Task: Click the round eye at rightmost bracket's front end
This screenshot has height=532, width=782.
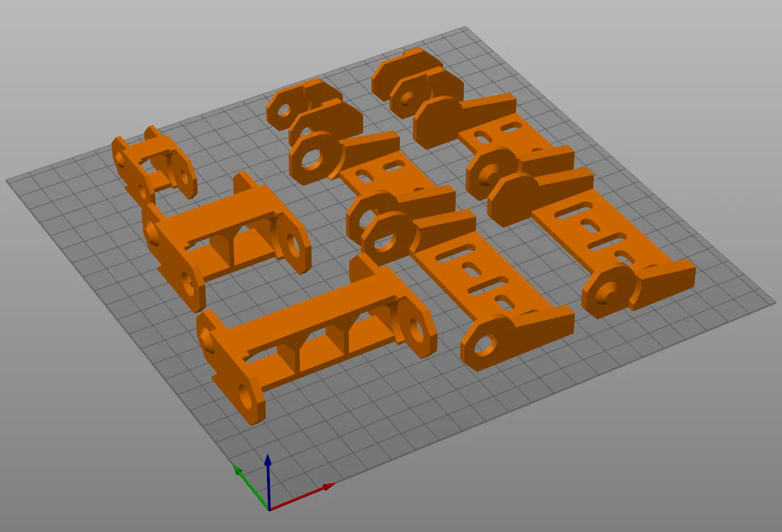Action: click(x=610, y=293)
